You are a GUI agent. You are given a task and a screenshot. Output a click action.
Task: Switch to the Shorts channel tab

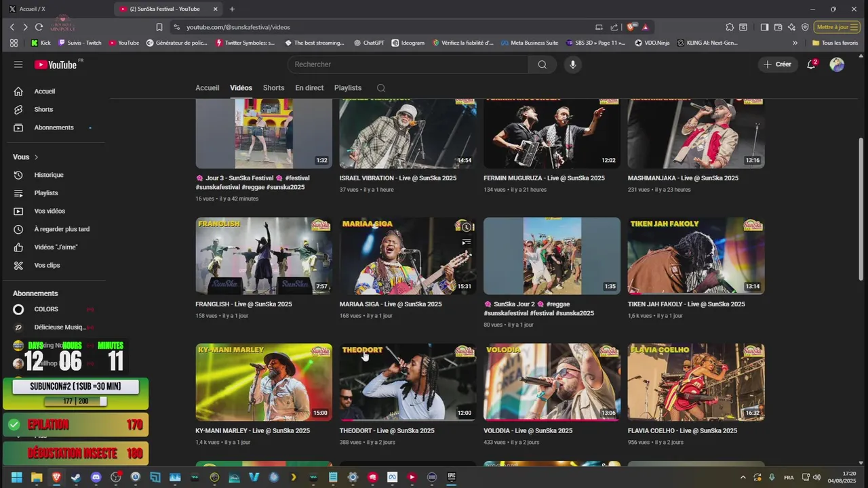pos(273,88)
